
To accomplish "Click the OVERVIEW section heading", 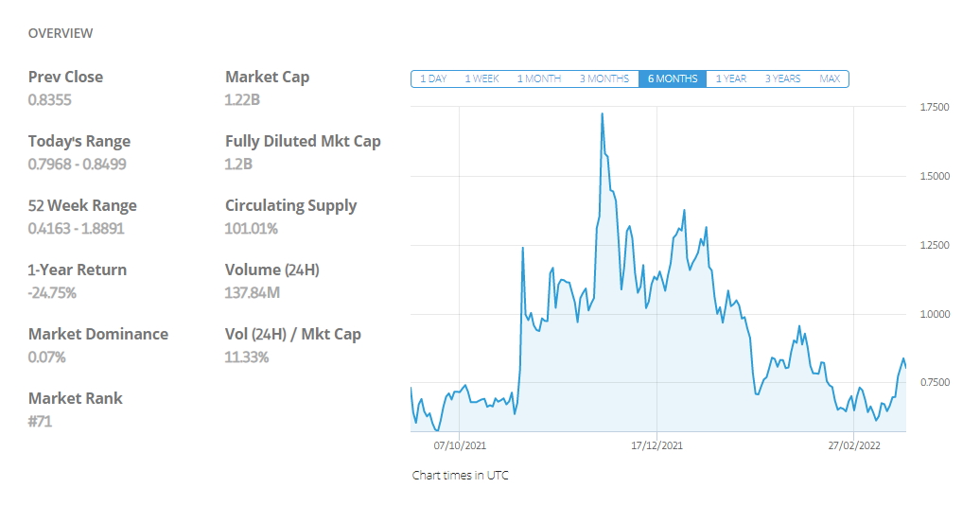I will [x=61, y=33].
